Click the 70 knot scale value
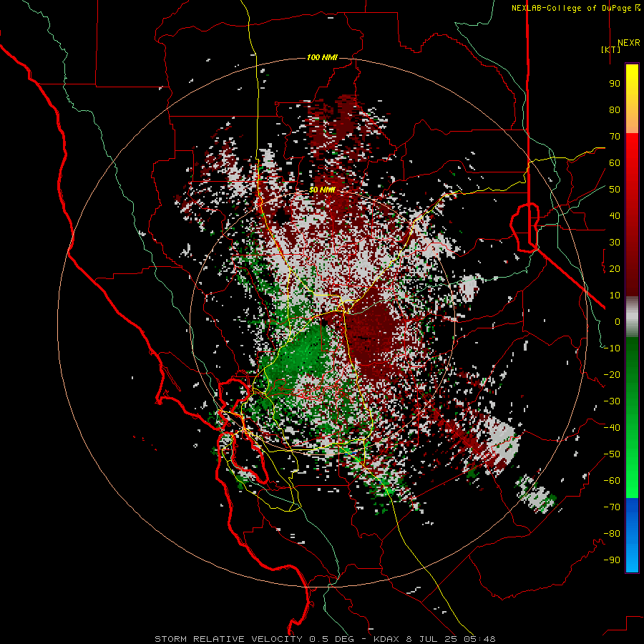 point(615,137)
